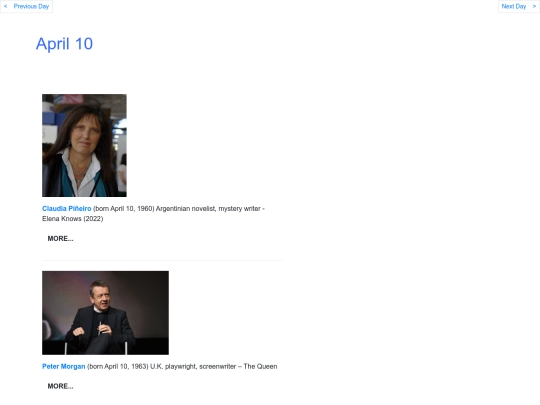The height and width of the screenshot is (405, 540).
Task: Select text '(born April 10, 1960)'
Action: pos(124,209)
